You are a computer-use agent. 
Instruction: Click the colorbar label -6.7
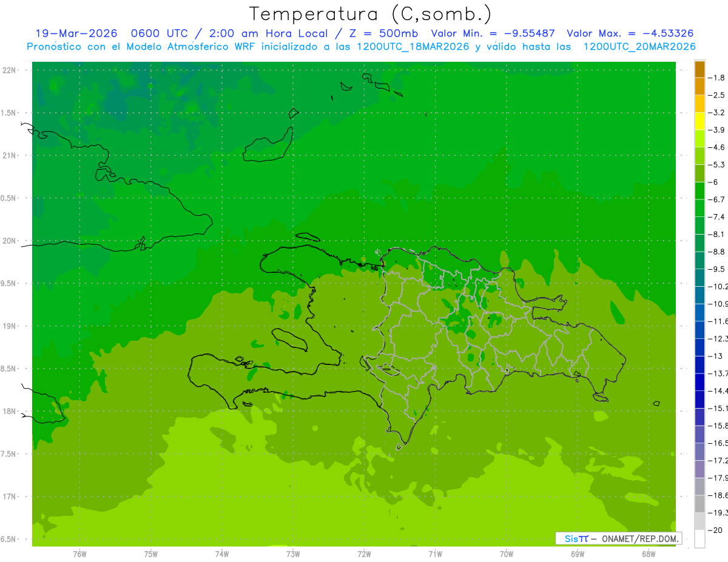718,199
